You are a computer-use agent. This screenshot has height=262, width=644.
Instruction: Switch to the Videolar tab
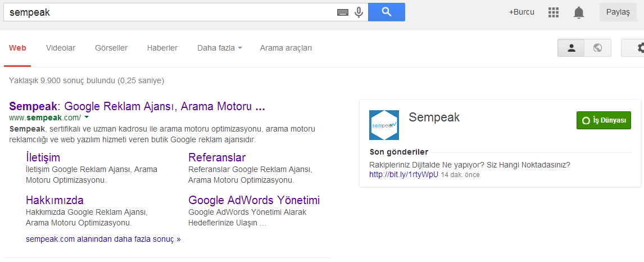pyautogui.click(x=61, y=48)
